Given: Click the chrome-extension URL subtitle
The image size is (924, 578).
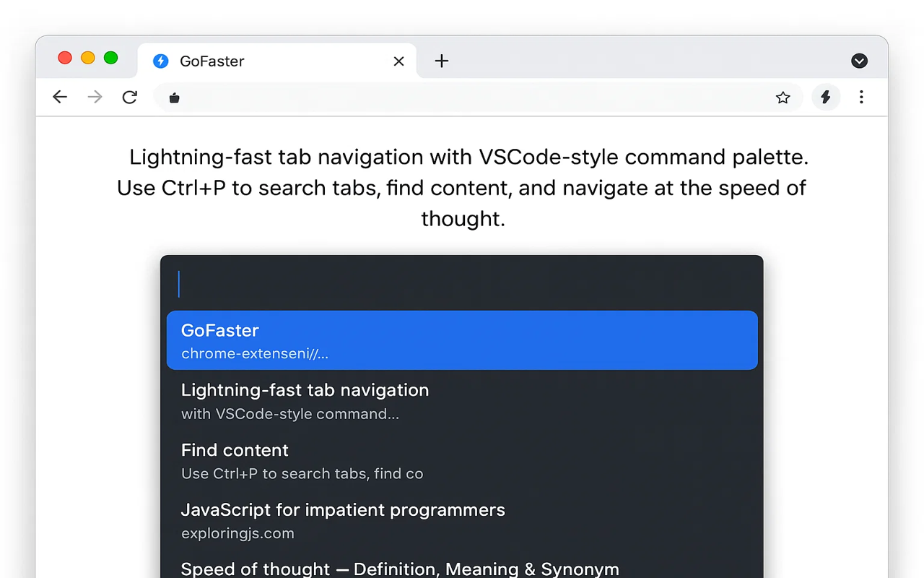Looking at the screenshot, I should (255, 354).
